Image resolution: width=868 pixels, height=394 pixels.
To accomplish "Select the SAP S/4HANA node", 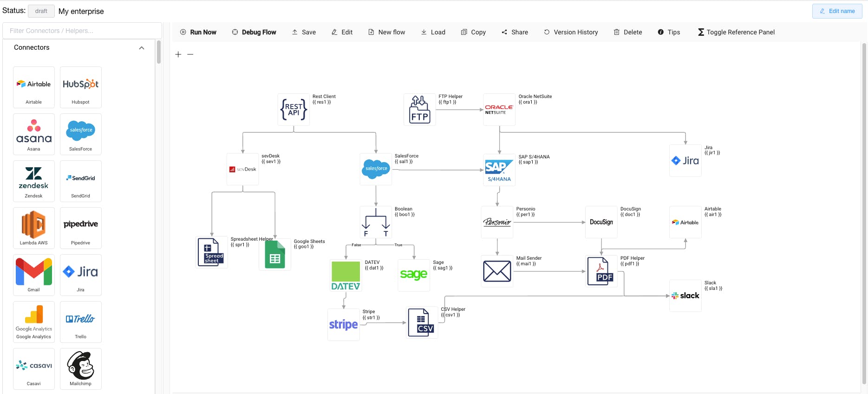I will point(499,170).
